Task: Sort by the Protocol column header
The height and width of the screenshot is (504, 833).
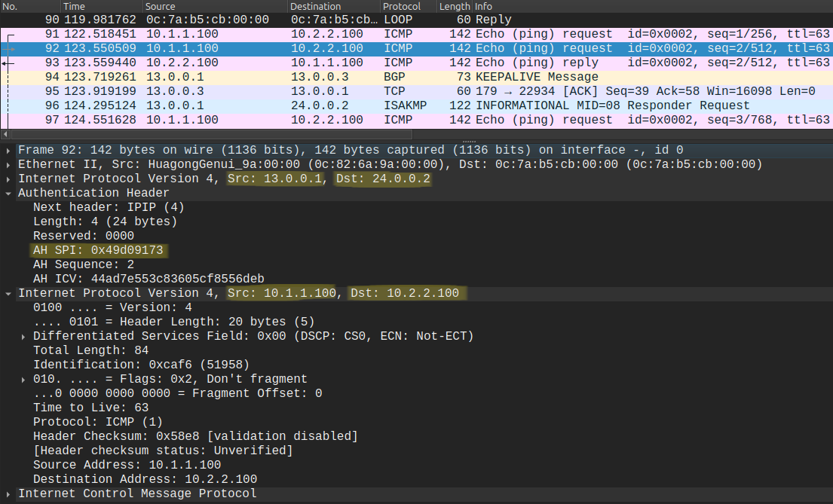Action: click(x=409, y=6)
